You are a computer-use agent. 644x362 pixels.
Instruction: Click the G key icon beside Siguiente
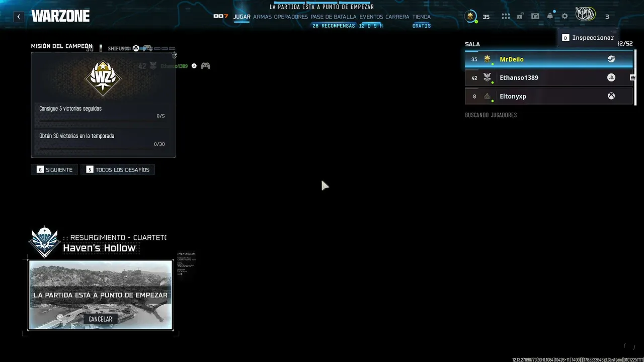(x=40, y=169)
